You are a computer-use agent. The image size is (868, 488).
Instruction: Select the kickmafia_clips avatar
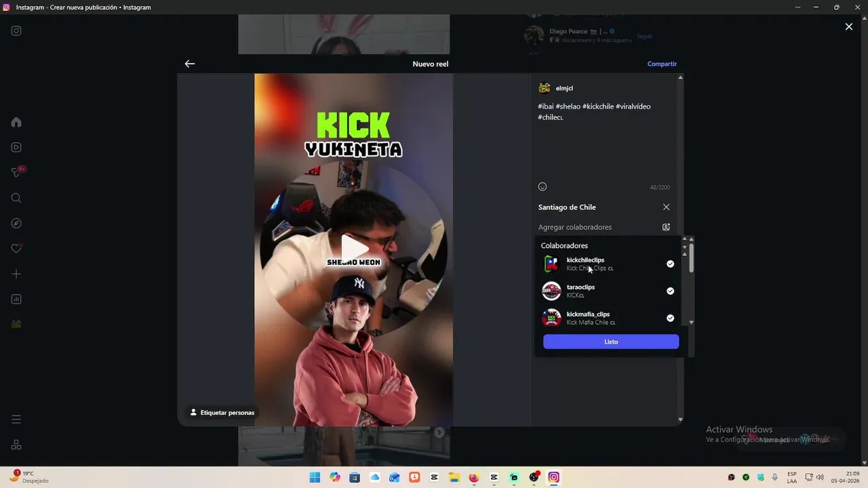pos(551,318)
